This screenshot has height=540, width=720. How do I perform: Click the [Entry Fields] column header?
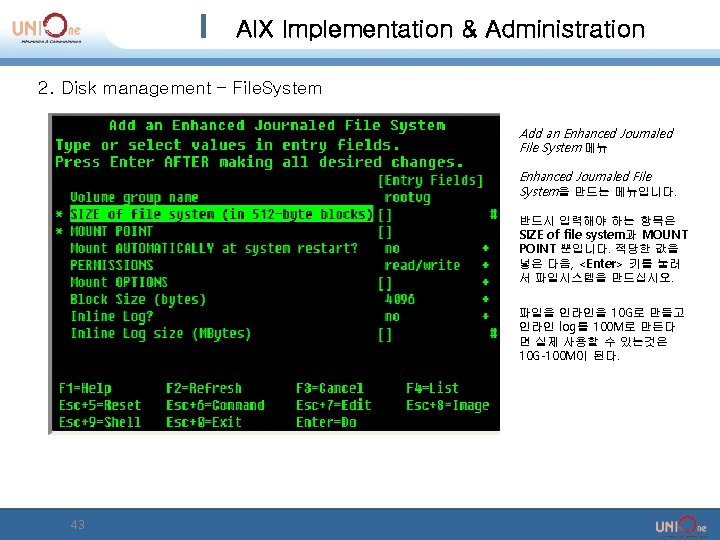pyautogui.click(x=430, y=180)
